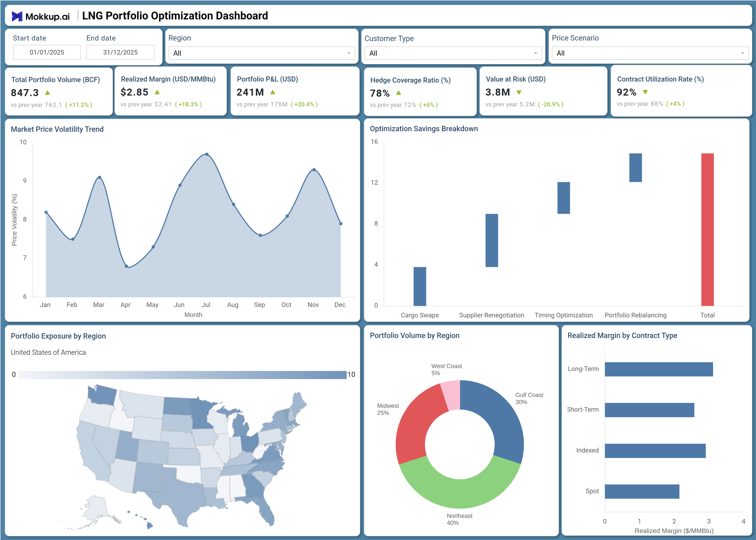Click the Mokkup.ai logo
This screenshot has width=756, height=540.
(x=40, y=16)
